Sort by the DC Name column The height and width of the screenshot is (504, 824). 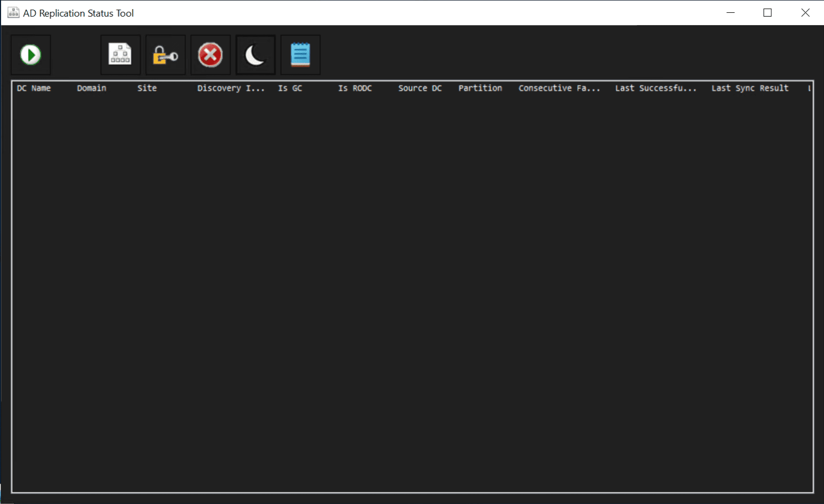point(34,88)
